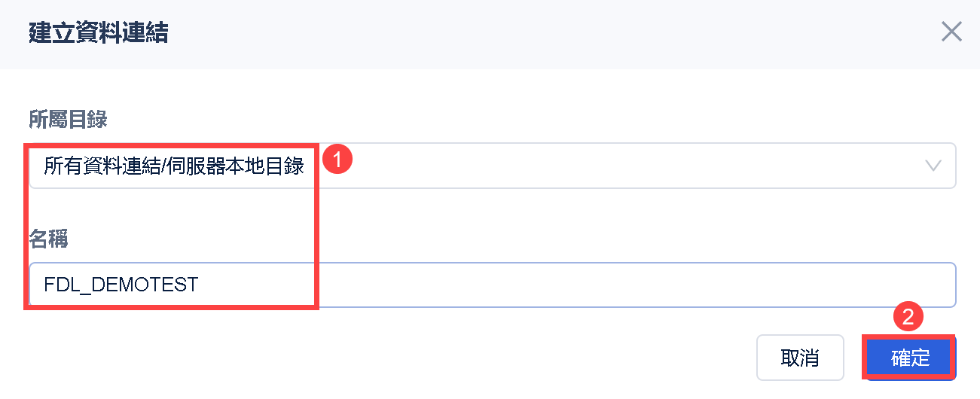Click the red step badge numbered 1
980x399 pixels.
coord(337,159)
